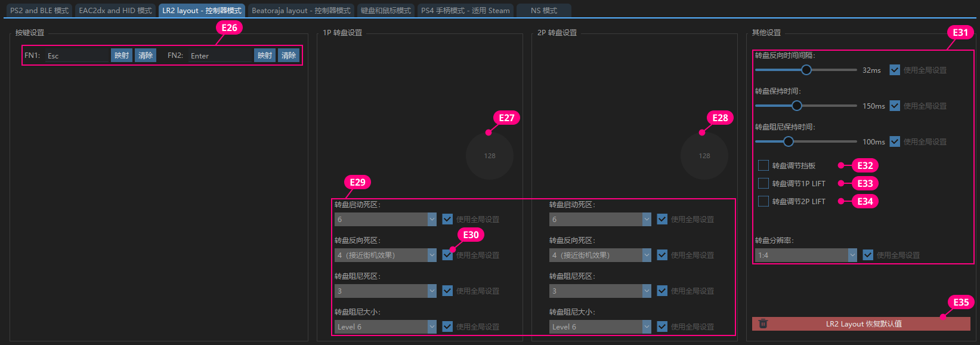
Task: Open the 转盘分辨率 1:4 dropdown
Action: pos(806,255)
